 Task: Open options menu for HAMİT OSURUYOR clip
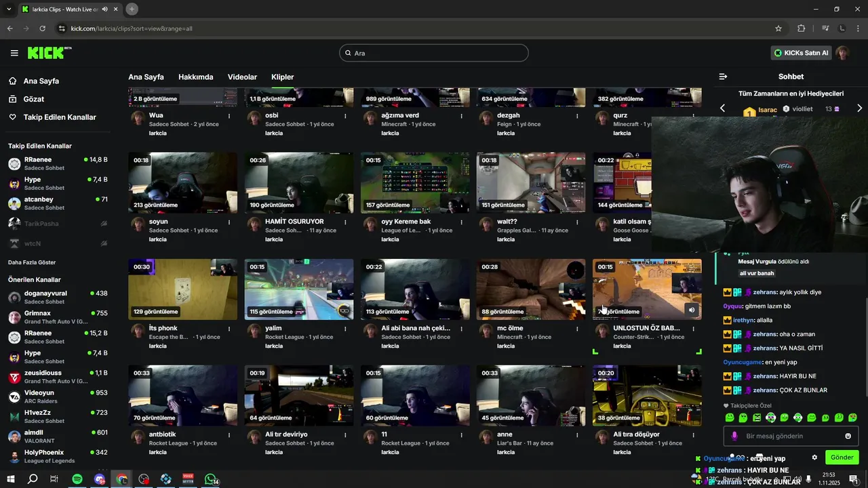click(345, 222)
